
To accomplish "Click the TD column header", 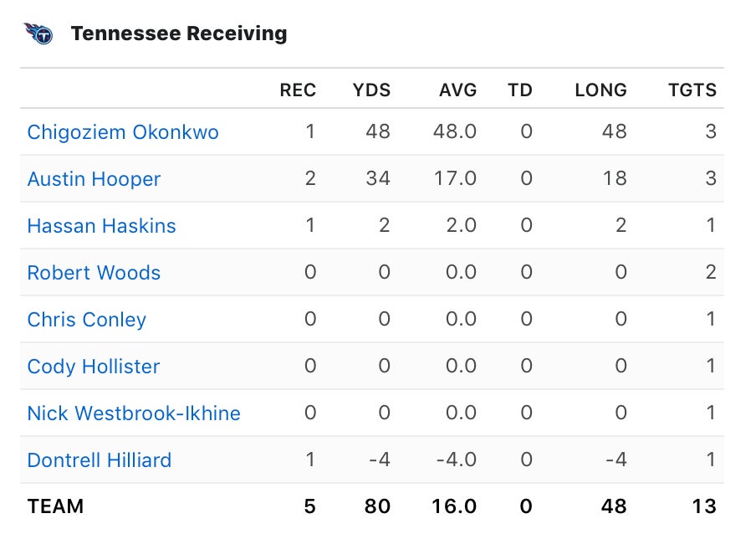I will click(520, 90).
